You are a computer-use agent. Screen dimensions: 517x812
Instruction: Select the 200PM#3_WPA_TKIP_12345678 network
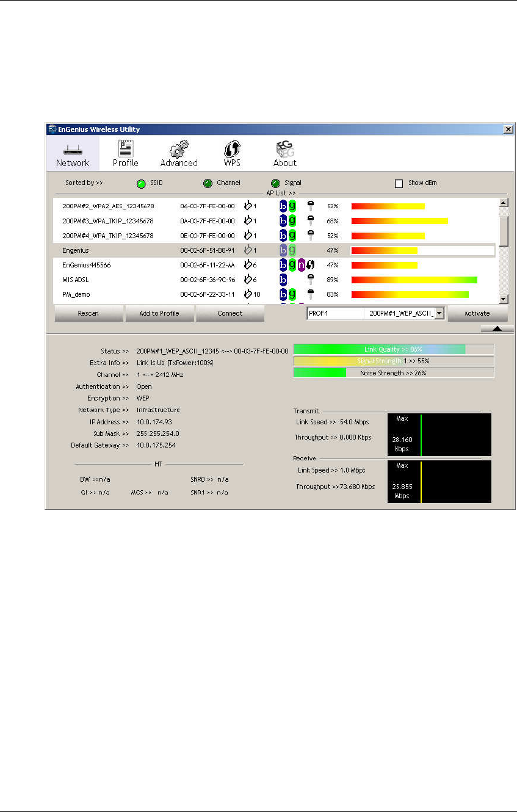[x=275, y=221]
